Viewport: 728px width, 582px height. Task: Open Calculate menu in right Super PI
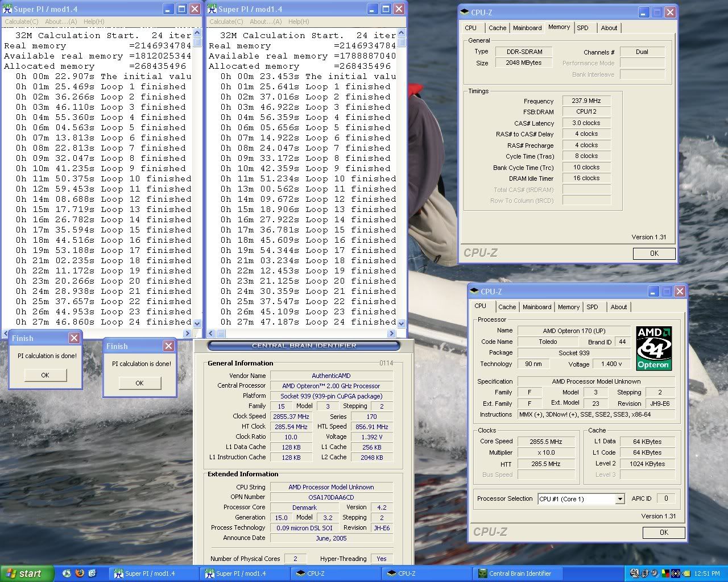tap(226, 22)
